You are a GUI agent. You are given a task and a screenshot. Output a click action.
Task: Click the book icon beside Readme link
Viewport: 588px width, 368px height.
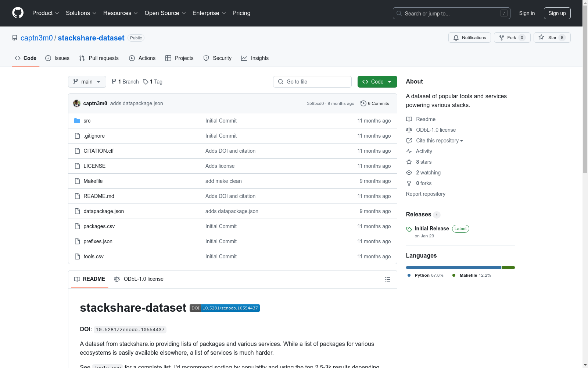pos(409,119)
